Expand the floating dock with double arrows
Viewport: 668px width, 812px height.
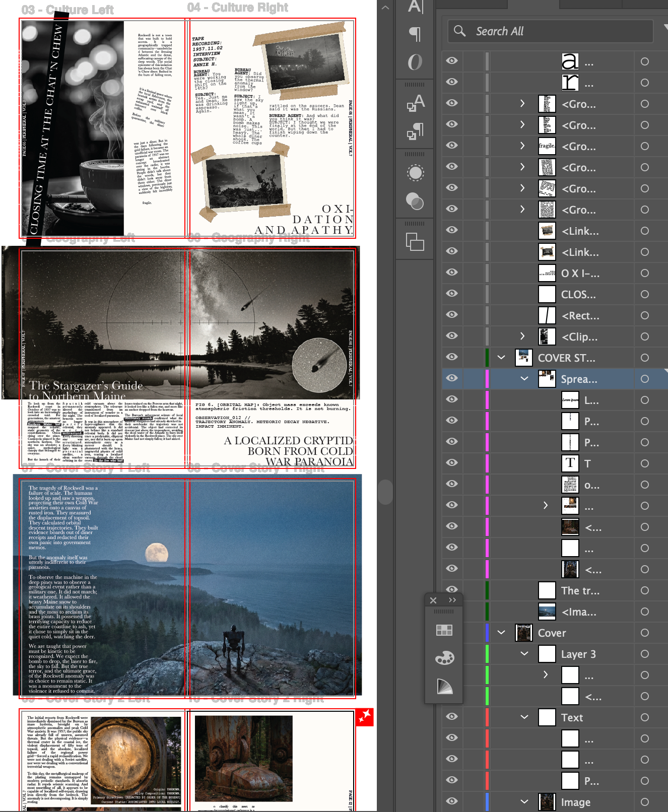click(x=452, y=600)
